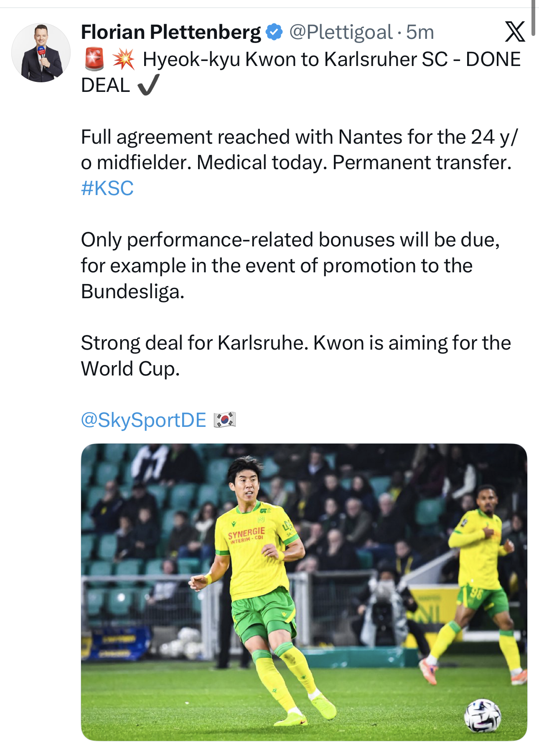Click the check mark after DEAL
The width and height of the screenshot is (539, 756).
(148, 85)
